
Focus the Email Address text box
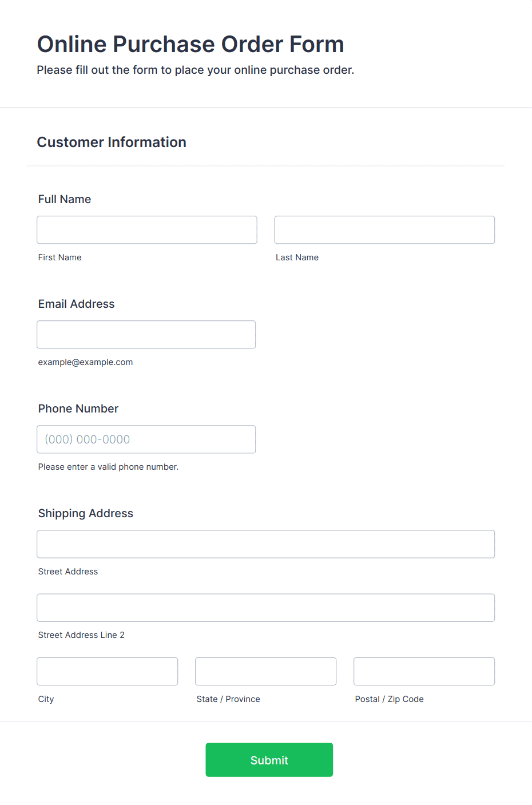point(146,335)
